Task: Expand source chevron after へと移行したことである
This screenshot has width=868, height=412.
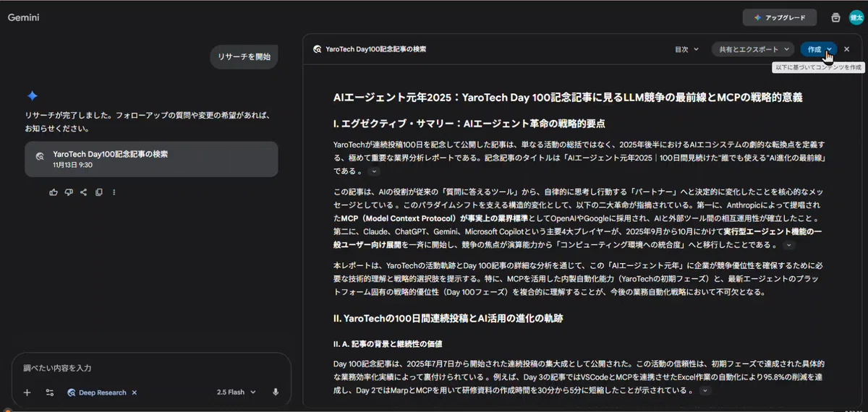Action: click(x=789, y=245)
